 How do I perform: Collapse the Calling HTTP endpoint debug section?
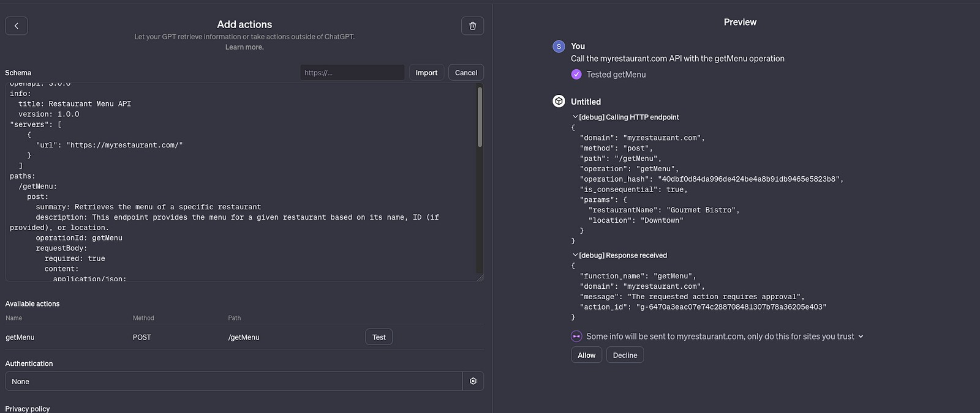[575, 117]
